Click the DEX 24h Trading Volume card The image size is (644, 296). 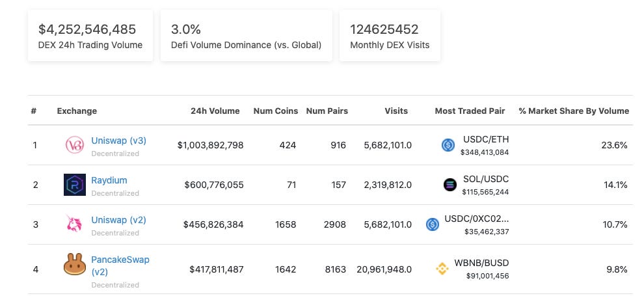tap(90, 36)
